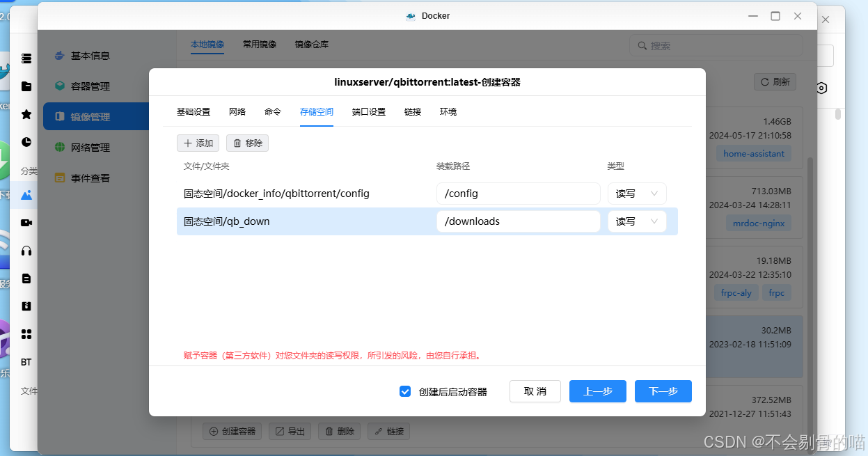This screenshot has width=868, height=456.
Task: Switch to 环境 tab
Action: [x=448, y=112]
